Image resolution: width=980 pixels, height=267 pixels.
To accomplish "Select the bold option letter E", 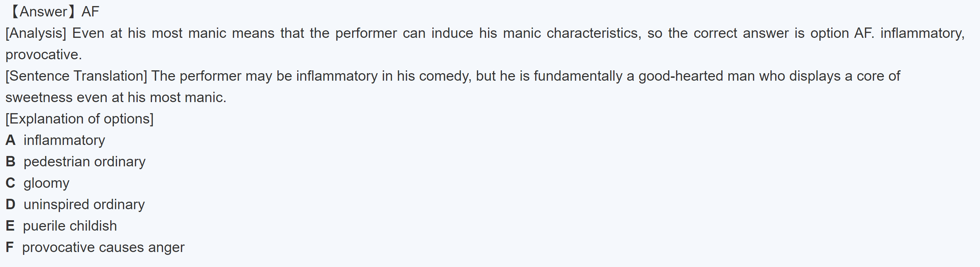I will pos(10,226).
